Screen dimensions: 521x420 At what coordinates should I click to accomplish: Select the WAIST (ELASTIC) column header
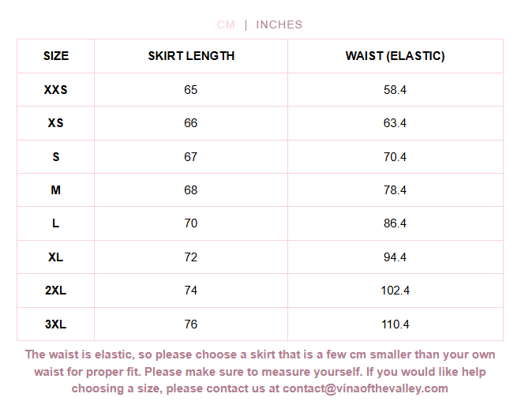coord(395,56)
